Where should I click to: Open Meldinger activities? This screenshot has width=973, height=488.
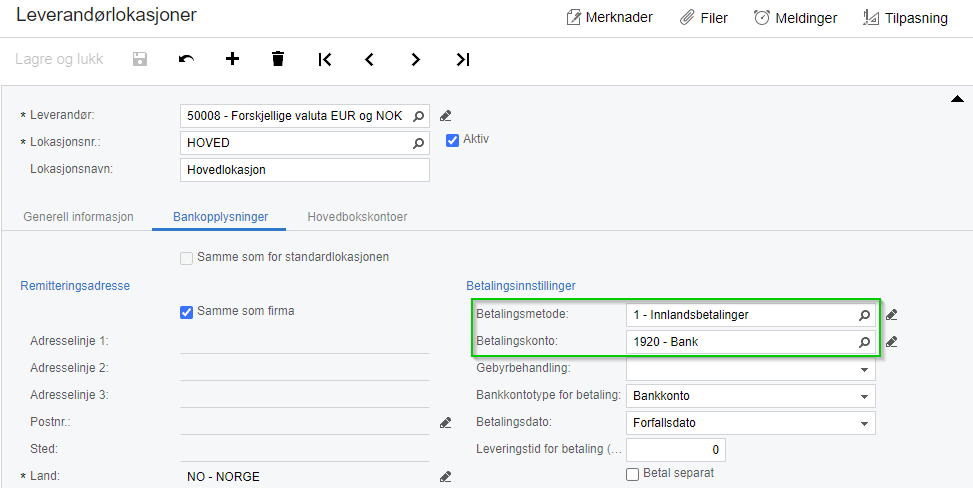796,18
